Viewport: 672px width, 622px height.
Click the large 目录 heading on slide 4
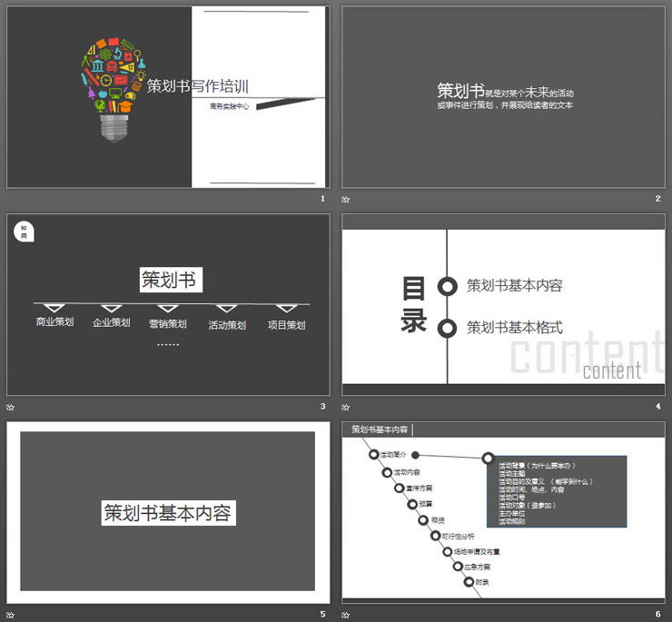pos(414,306)
